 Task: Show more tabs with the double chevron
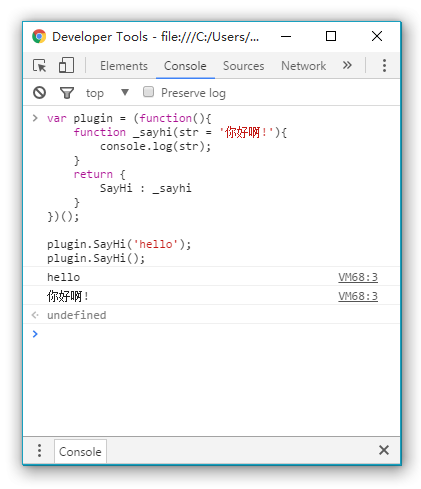tap(347, 65)
